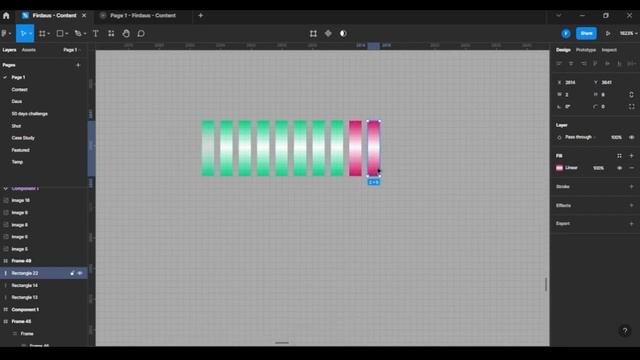Click the Mask half-circle icon

tap(343, 33)
